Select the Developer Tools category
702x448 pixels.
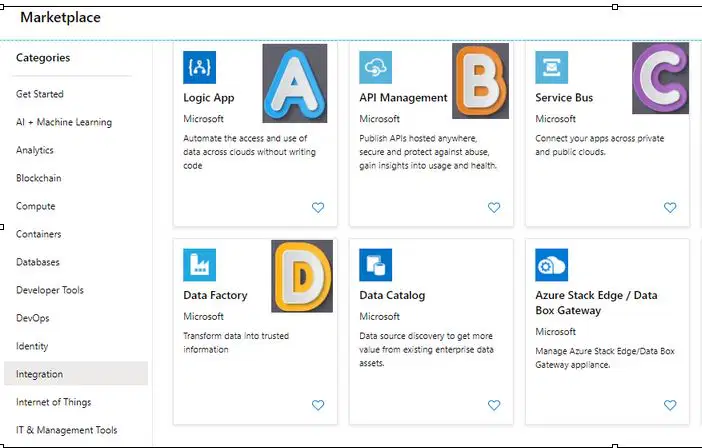pos(50,290)
